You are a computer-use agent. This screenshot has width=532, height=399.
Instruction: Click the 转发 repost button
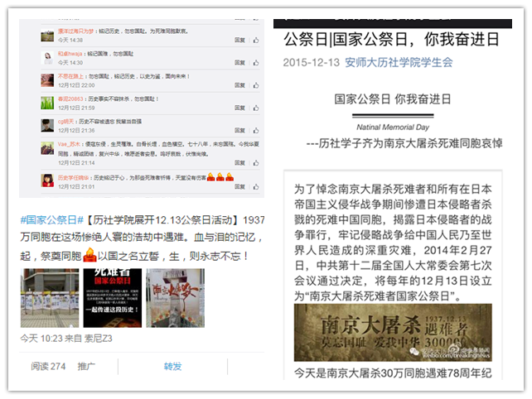172,366
